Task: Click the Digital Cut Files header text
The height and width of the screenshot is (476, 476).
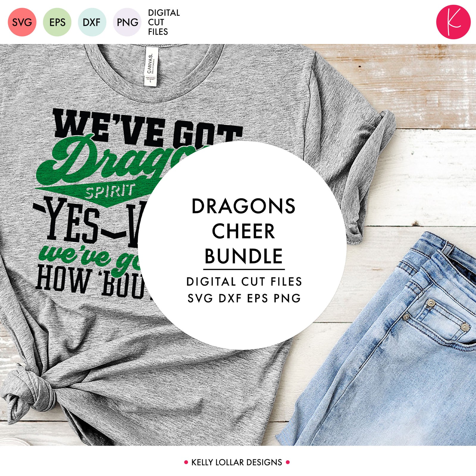Action: tap(164, 22)
